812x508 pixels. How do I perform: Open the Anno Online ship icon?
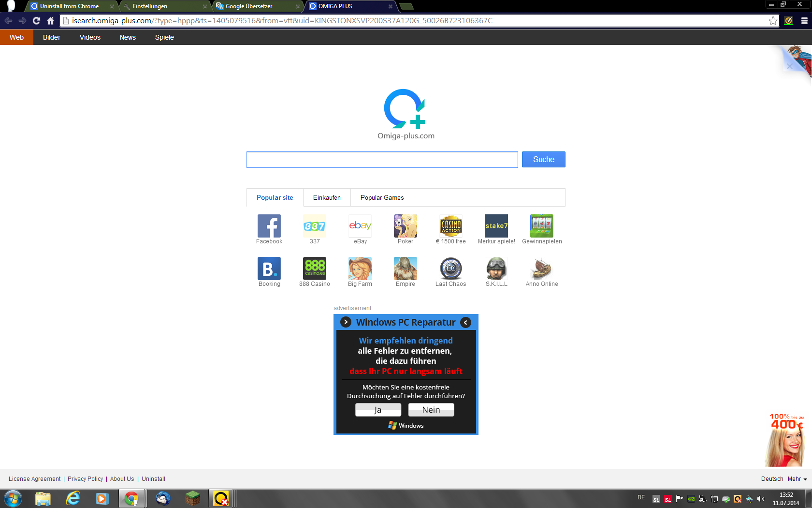tap(542, 269)
